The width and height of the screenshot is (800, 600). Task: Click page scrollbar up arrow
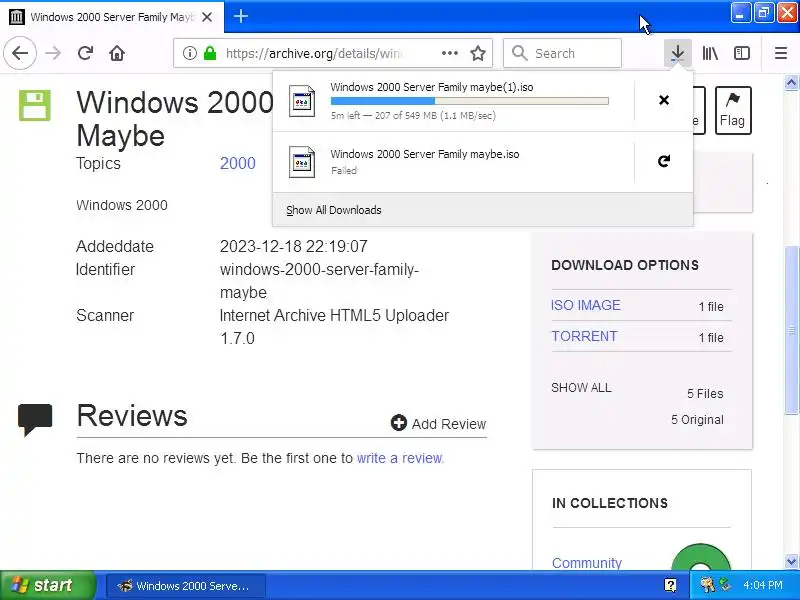(x=791, y=82)
